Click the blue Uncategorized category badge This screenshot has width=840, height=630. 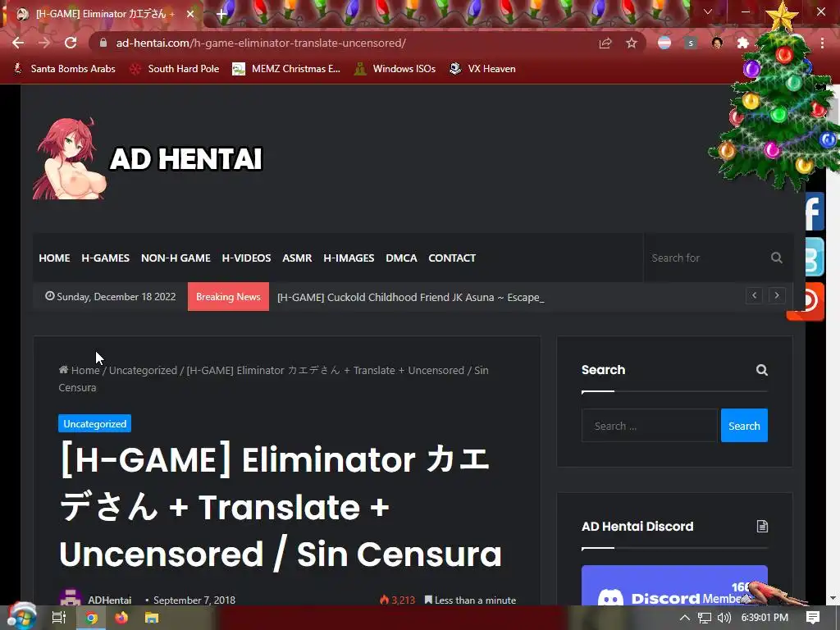tap(95, 424)
